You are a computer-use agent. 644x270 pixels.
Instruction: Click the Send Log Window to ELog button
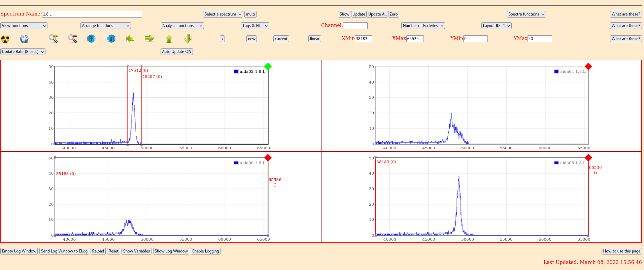[x=64, y=251]
